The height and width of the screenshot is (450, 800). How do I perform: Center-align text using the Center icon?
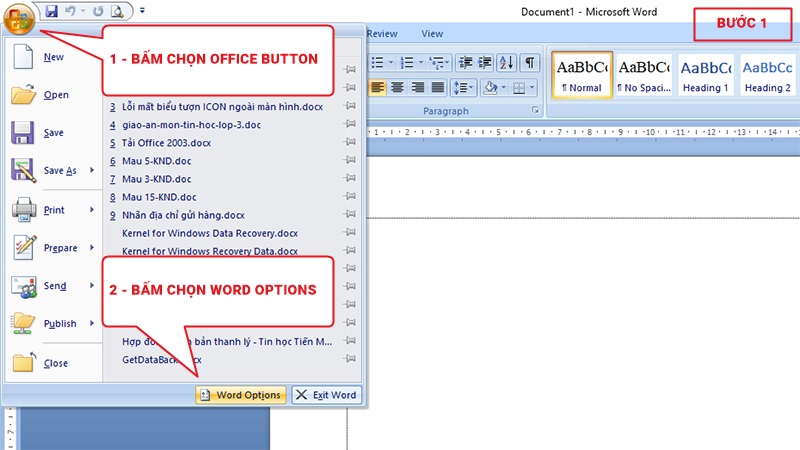point(397,88)
